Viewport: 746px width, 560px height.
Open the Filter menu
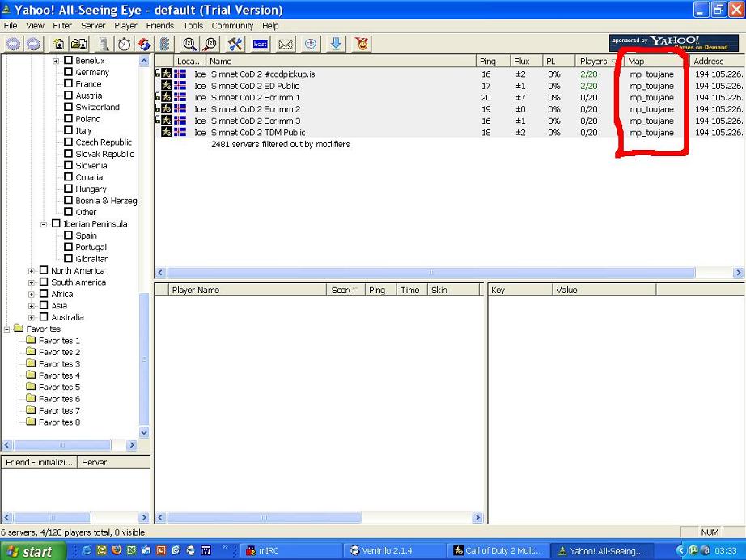62,26
